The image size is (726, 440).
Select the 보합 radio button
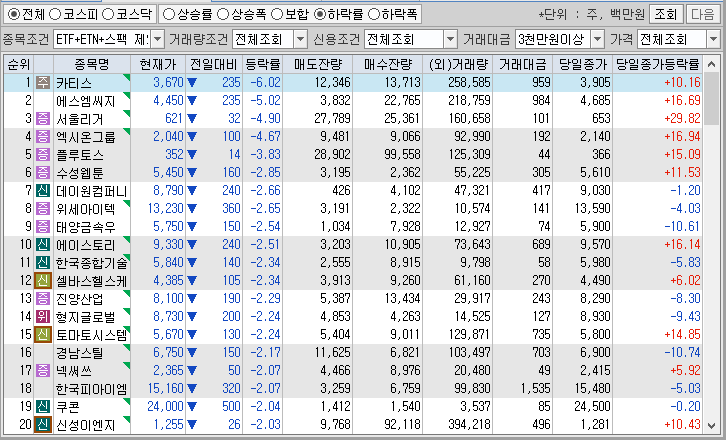(277, 14)
